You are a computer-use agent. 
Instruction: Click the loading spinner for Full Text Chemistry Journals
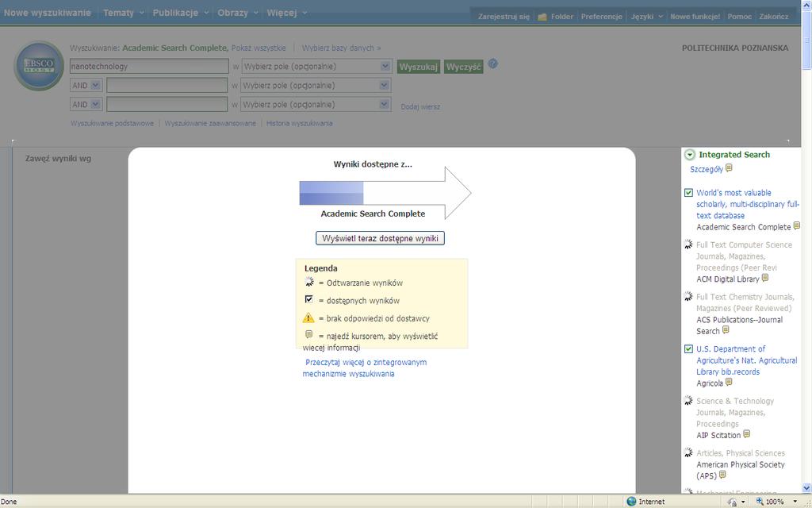tap(688, 296)
